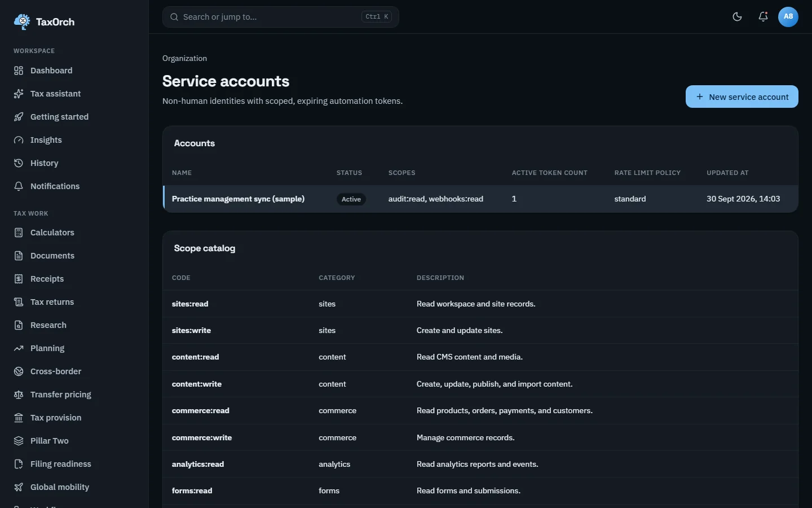Click the Active status badge
The image size is (812, 508).
[x=351, y=199]
